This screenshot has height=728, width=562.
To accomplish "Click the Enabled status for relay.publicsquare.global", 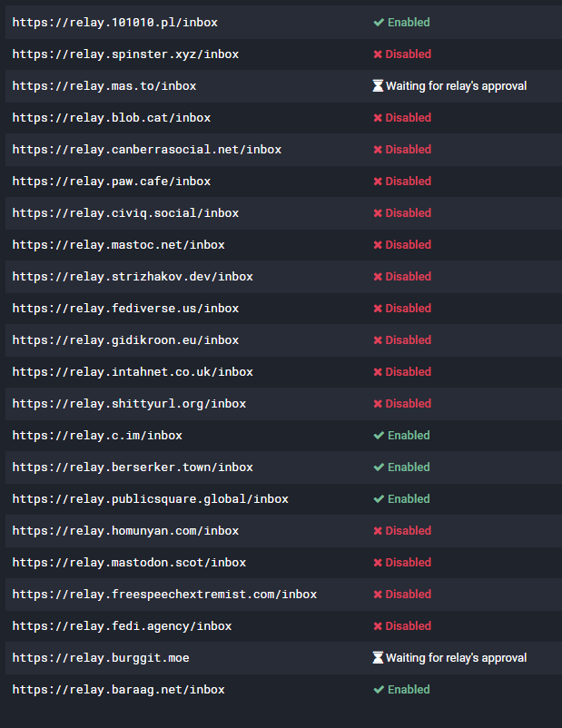I will (x=409, y=499).
